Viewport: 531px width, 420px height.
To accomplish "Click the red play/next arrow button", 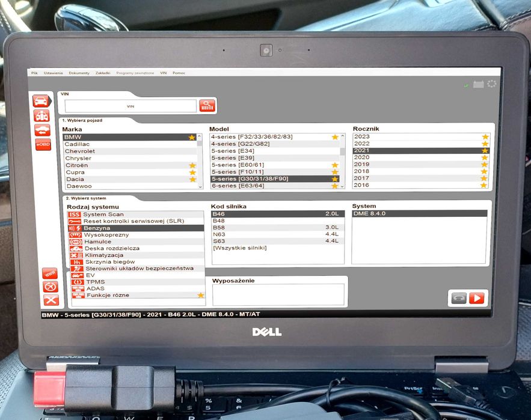I will point(477,298).
